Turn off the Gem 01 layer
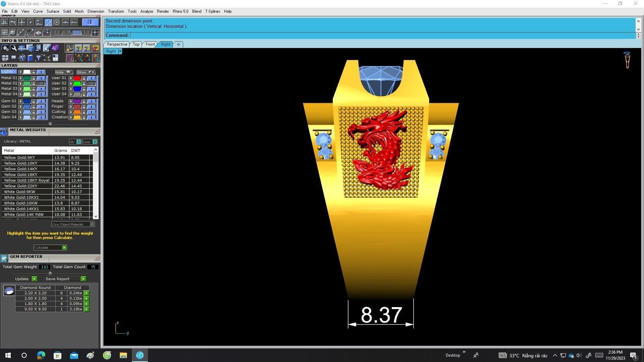644x362 pixels. pyautogui.click(x=41, y=101)
